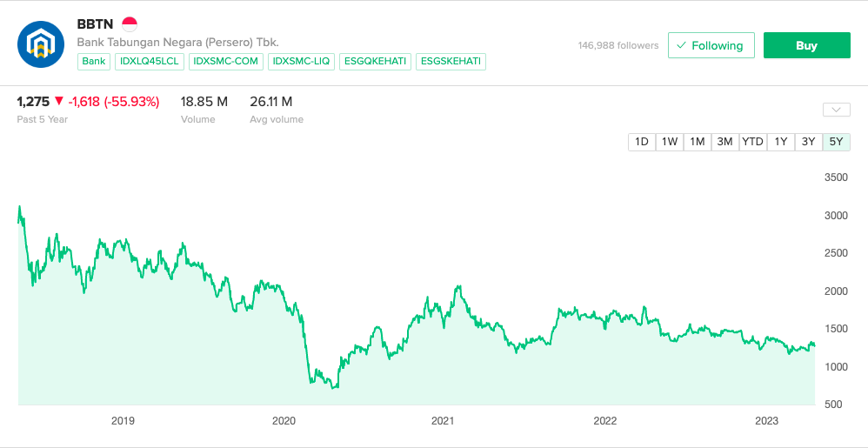Click the 3000 y-axis label
This screenshot has height=448, width=868.
[x=837, y=216]
